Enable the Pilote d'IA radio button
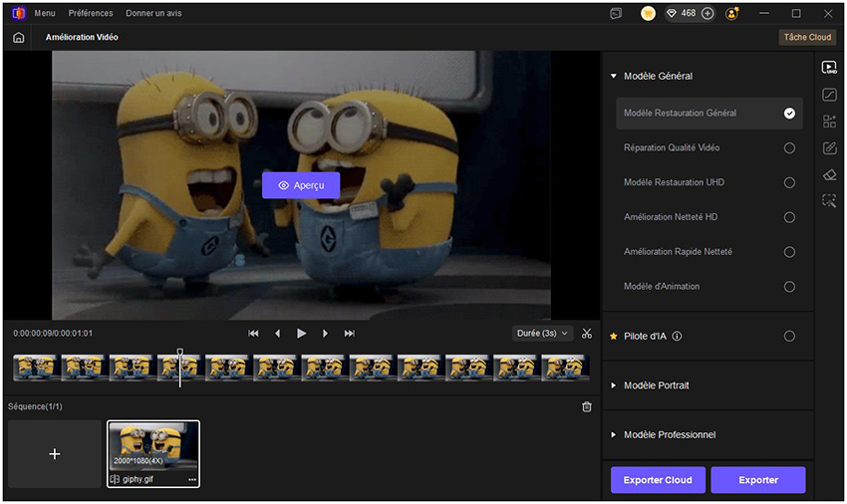 point(789,337)
